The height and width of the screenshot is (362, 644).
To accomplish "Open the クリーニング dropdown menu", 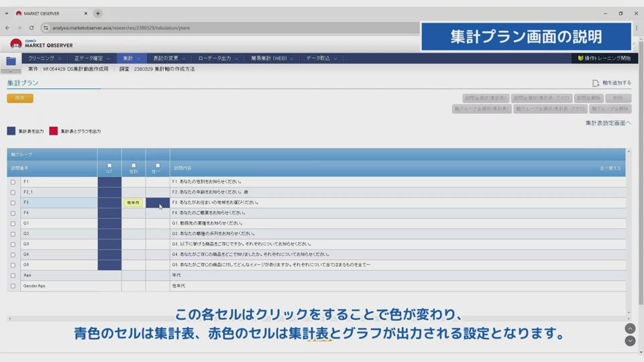I will point(44,58).
